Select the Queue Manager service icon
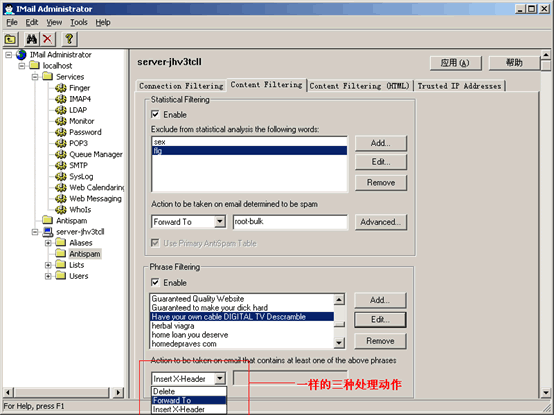 click(61, 154)
